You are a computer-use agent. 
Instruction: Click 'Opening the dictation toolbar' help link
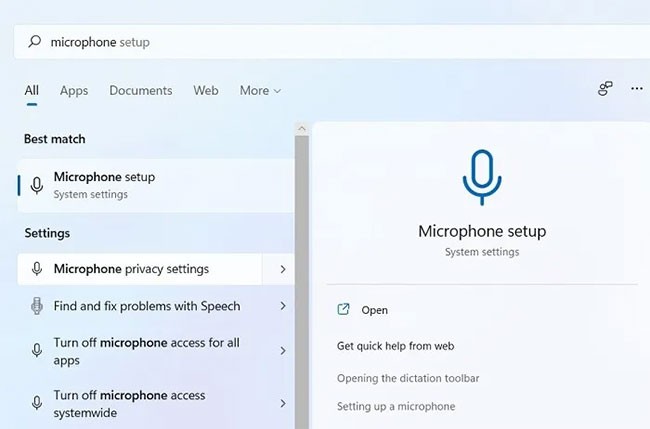[408, 378]
